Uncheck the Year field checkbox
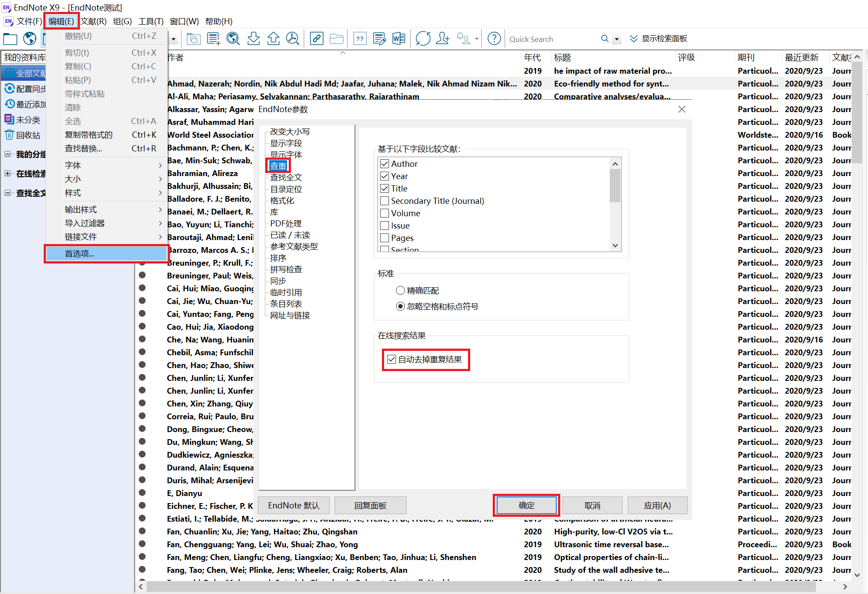The height and width of the screenshot is (594, 868). pos(385,176)
